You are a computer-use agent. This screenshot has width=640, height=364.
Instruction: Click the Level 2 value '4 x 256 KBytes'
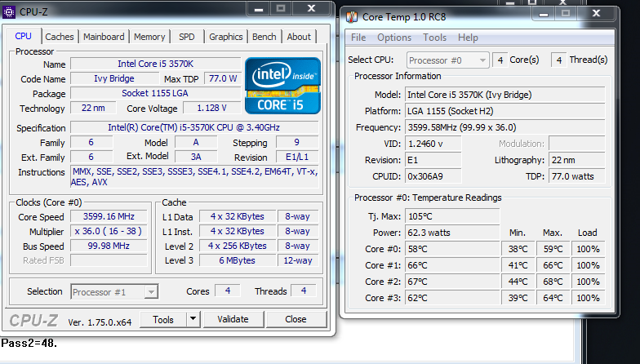[237, 246]
